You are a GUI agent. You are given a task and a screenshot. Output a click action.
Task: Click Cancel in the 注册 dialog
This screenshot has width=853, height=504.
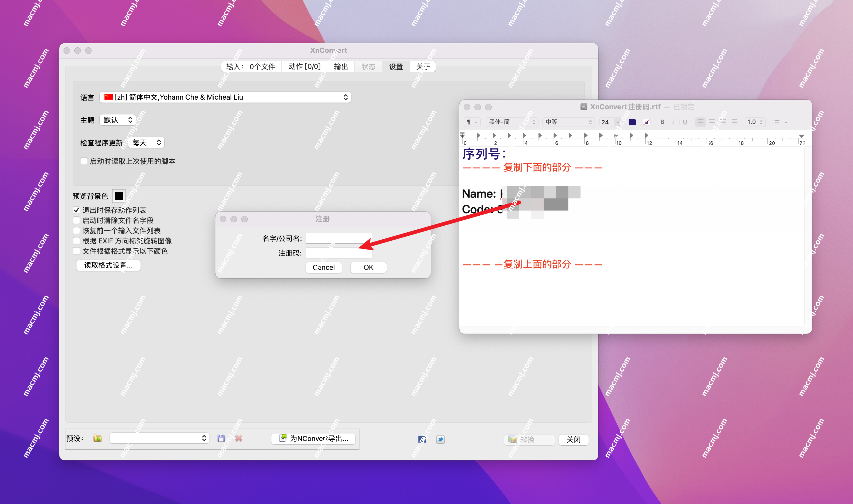pos(324,267)
